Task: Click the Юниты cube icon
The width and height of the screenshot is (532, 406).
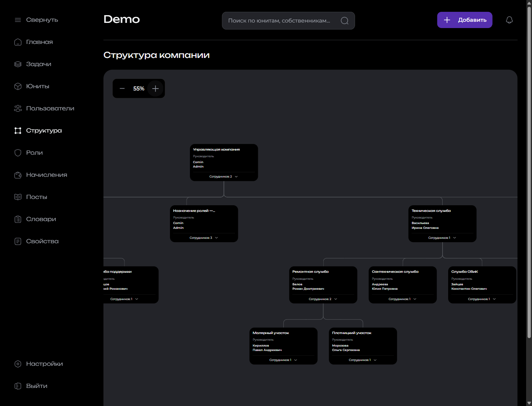Action: [x=18, y=86]
